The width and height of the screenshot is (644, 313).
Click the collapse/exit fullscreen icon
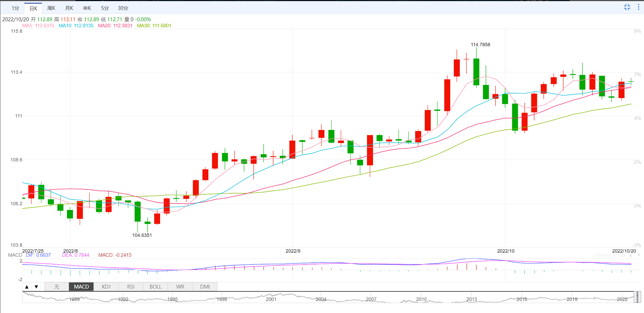tap(627, 7)
